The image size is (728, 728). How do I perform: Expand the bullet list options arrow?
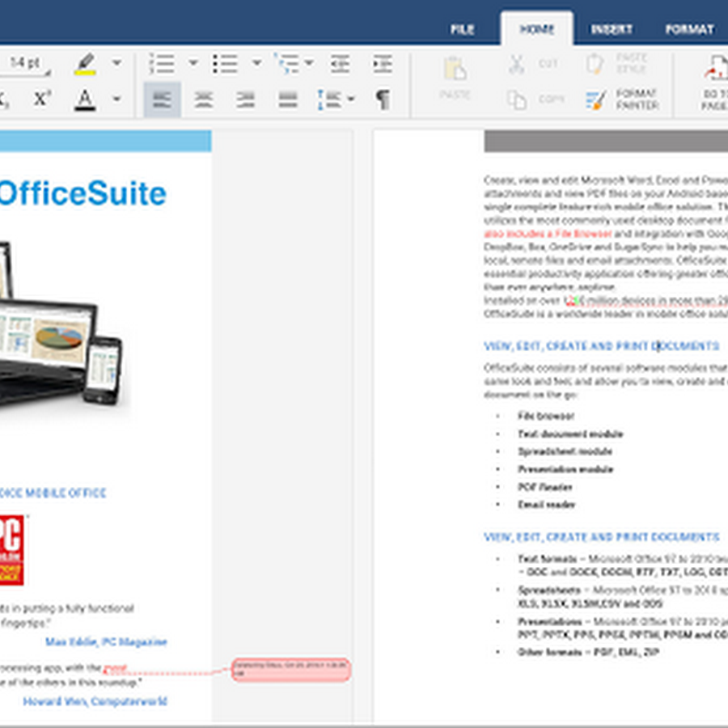click(x=256, y=62)
